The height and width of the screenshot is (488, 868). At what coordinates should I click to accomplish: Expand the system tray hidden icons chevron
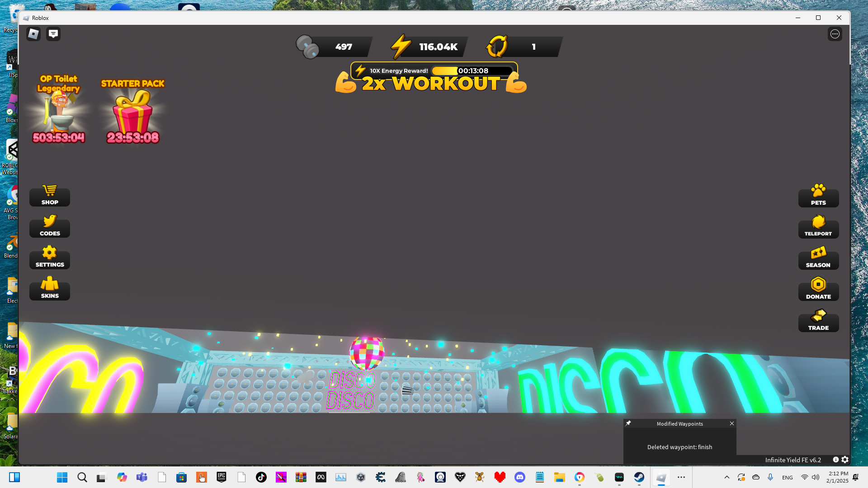tap(727, 477)
